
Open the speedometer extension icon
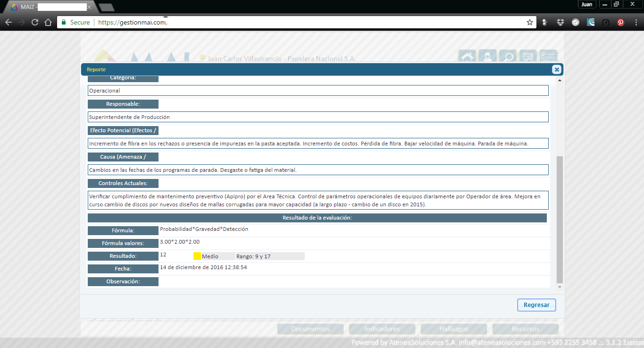point(606,22)
